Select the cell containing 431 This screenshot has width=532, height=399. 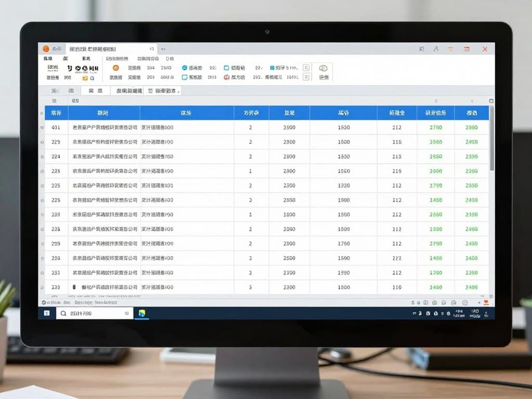pos(56,128)
